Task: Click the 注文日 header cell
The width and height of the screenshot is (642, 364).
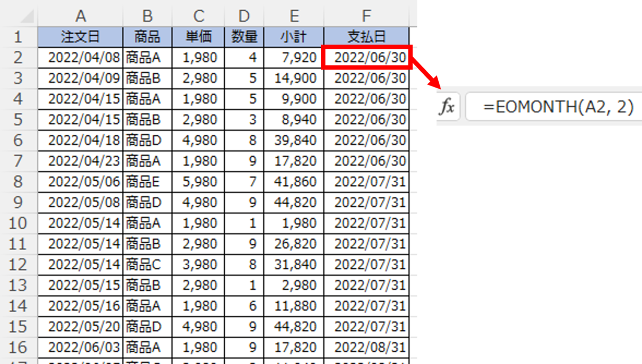Action: pos(81,36)
